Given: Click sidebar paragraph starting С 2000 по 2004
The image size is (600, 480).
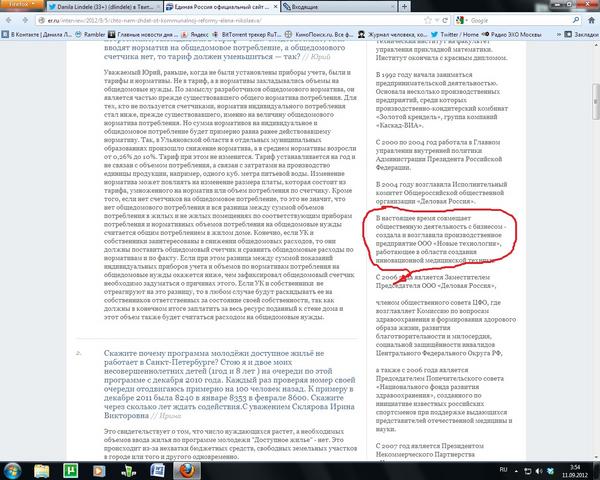Looking at the screenshot, I should click(439, 155).
